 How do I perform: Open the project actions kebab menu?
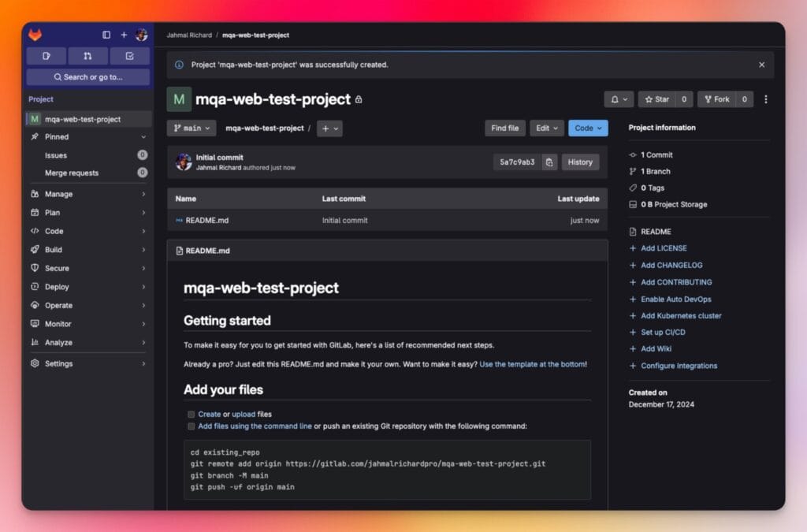pyautogui.click(x=766, y=99)
